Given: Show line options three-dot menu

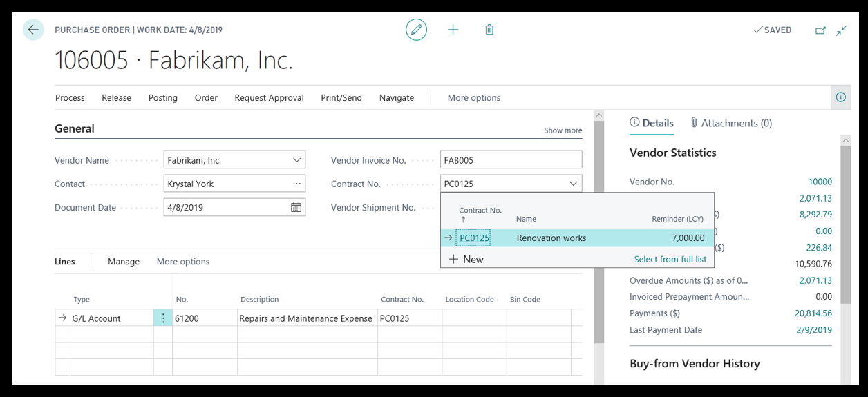Looking at the screenshot, I should point(163,318).
